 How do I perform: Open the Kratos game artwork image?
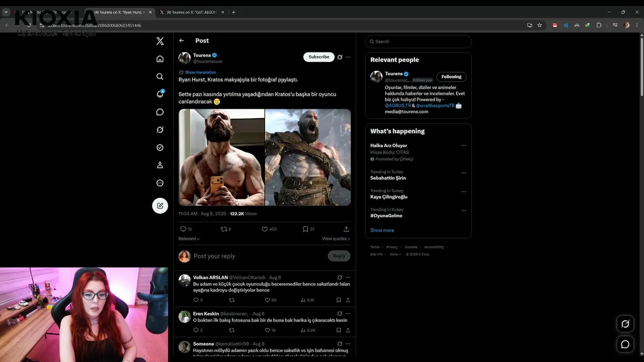tap(308, 157)
